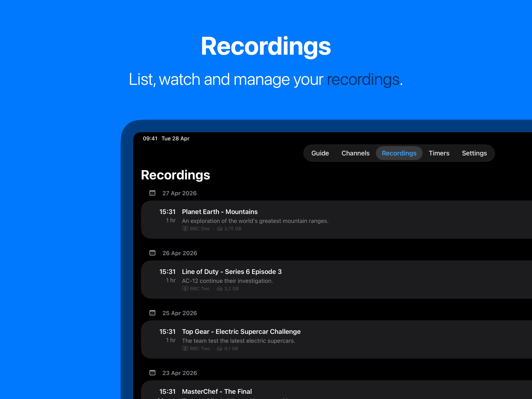Click the 27 Apr 2026 date header
The height and width of the screenshot is (399, 532).
coord(179,193)
